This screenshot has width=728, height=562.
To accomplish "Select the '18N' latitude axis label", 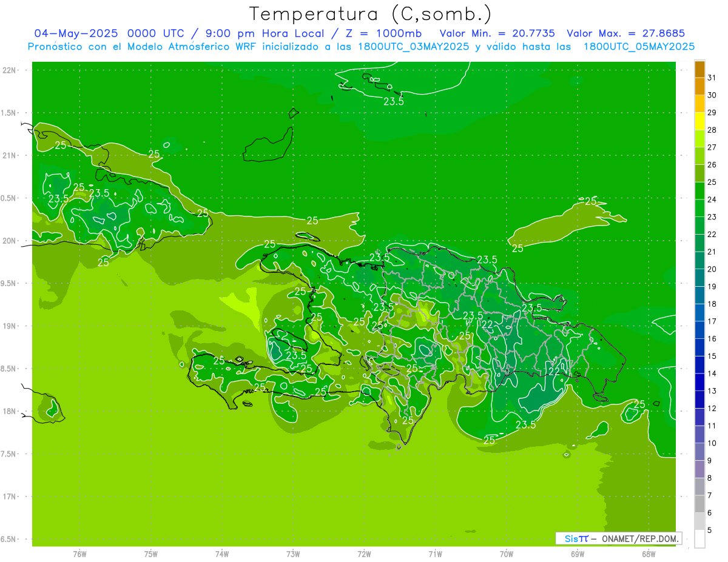I will coord(10,411).
